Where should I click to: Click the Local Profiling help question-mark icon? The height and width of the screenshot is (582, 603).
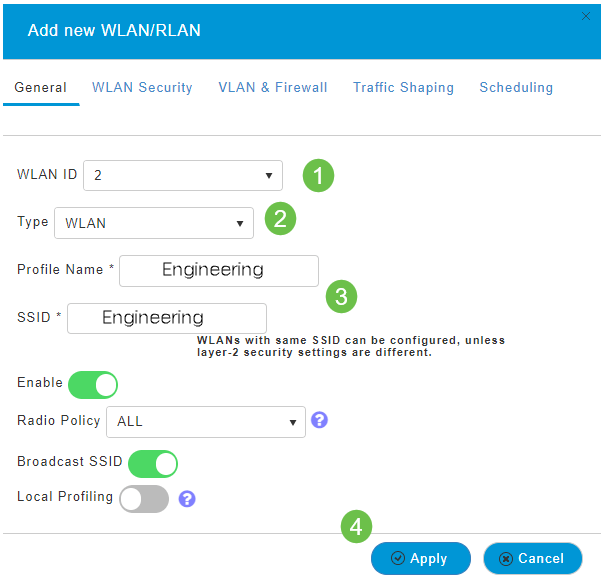tap(186, 498)
